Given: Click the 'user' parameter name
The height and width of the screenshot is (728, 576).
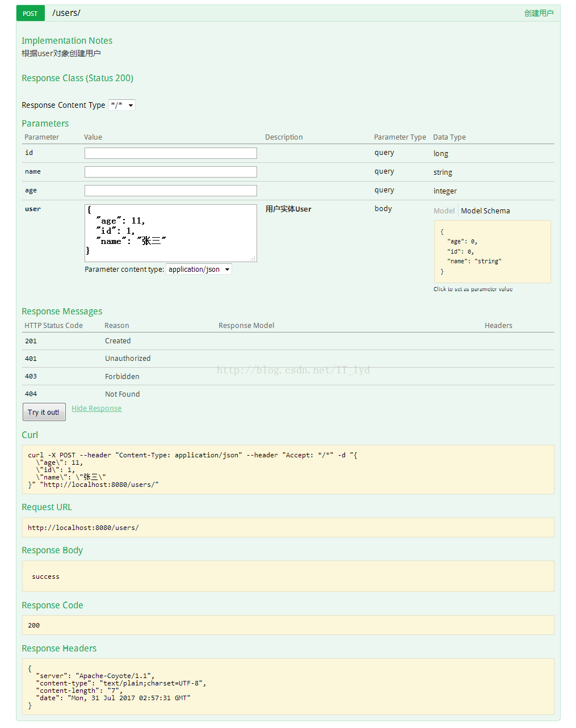Looking at the screenshot, I should 33,209.
